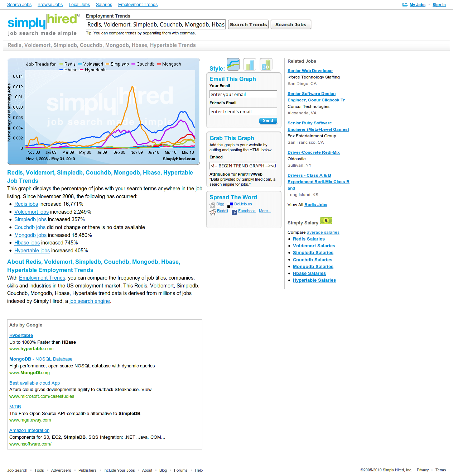Click the Search Trends button
Screen dimensions: 453x476
pyautogui.click(x=249, y=24)
